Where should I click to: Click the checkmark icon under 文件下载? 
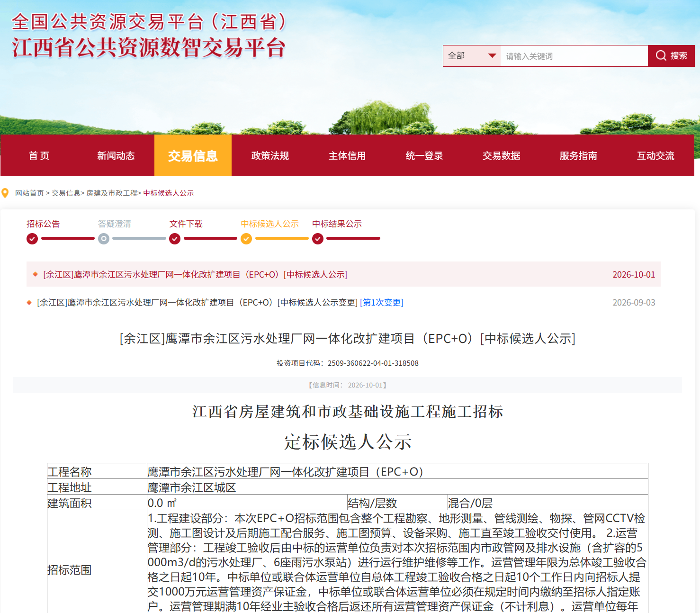coord(175,239)
